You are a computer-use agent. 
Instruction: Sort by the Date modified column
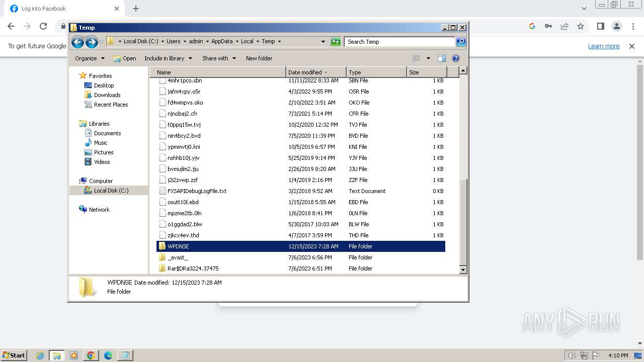coord(316,72)
